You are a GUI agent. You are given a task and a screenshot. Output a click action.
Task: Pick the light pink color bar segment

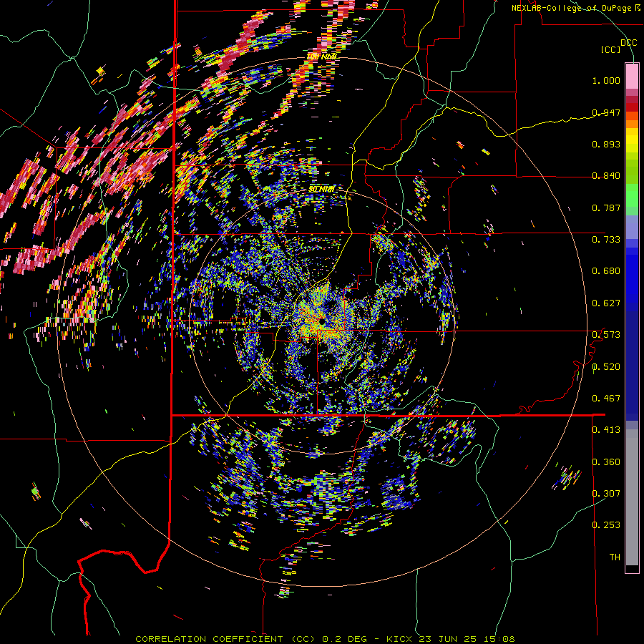tap(632, 77)
